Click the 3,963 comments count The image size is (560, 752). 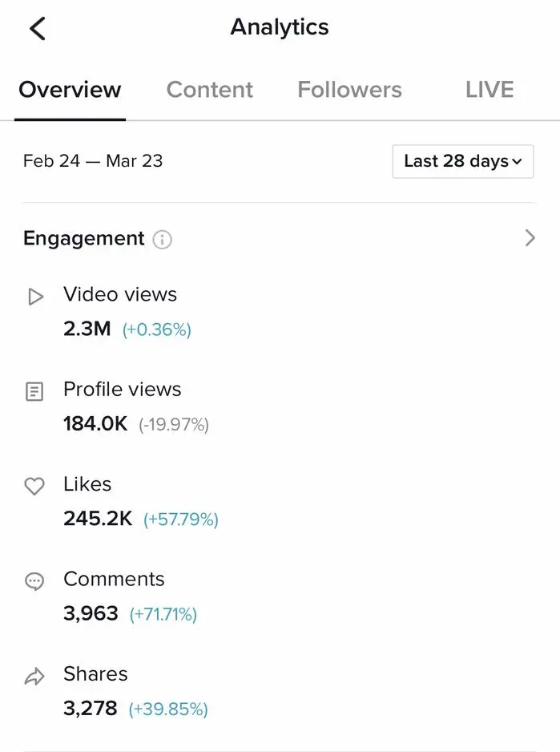pyautogui.click(x=91, y=613)
